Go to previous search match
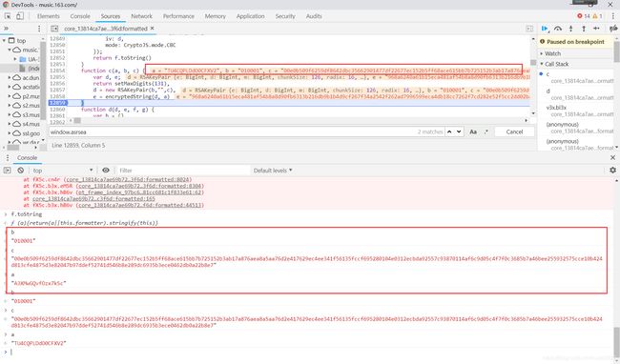Viewport: 620px width, 364px height. pos(449,131)
